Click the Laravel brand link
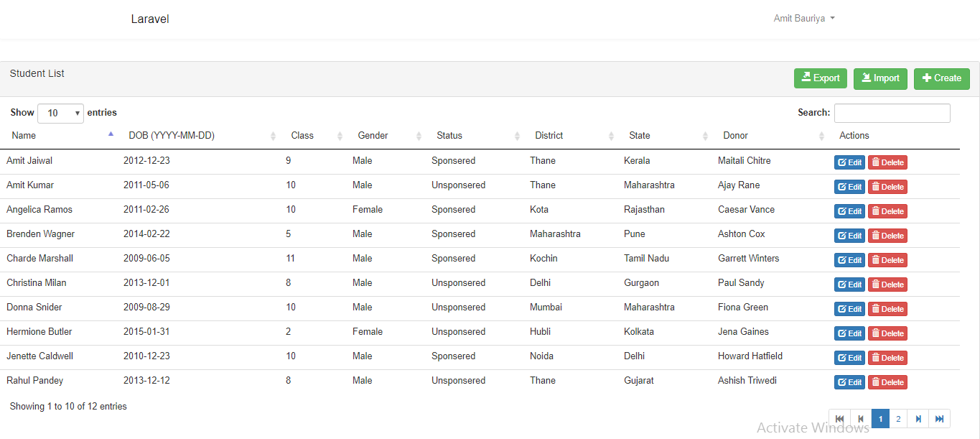 (150, 19)
